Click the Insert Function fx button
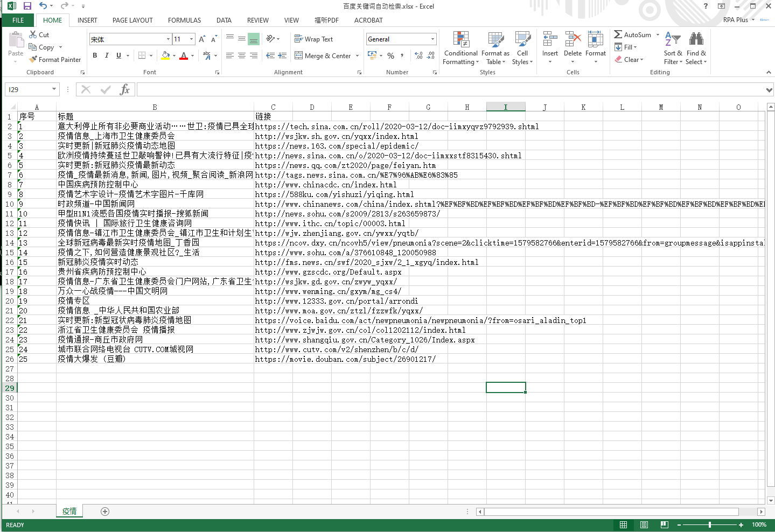Screen dimensions: 775x532 [124, 89]
